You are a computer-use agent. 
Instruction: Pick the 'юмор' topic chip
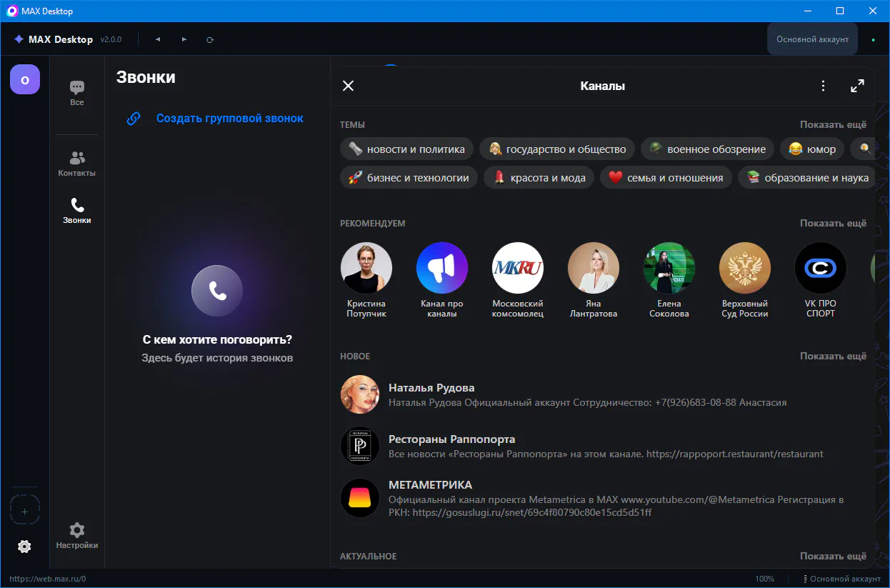point(812,149)
